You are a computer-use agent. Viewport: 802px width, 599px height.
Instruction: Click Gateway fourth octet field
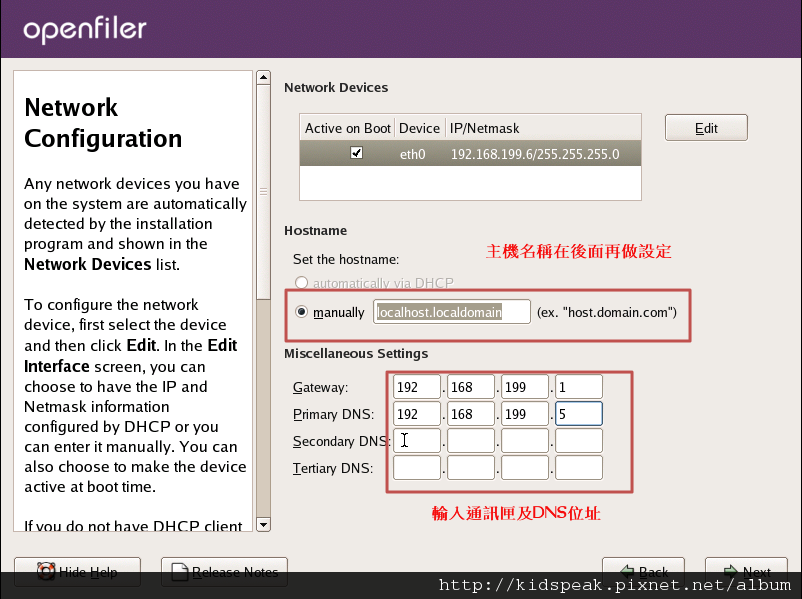point(579,387)
